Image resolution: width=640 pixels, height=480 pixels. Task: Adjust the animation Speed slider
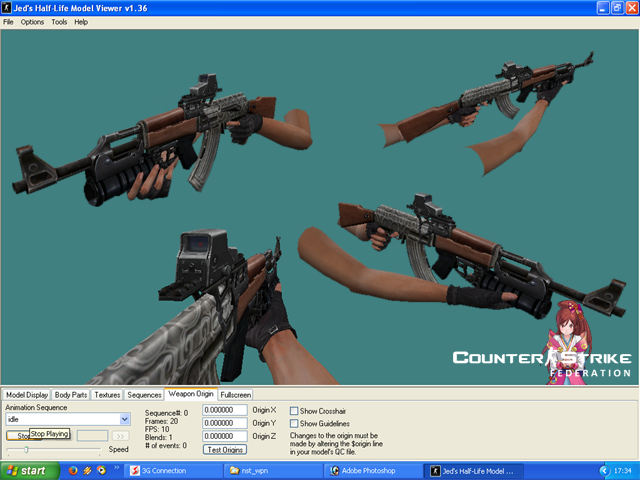pos(26,449)
